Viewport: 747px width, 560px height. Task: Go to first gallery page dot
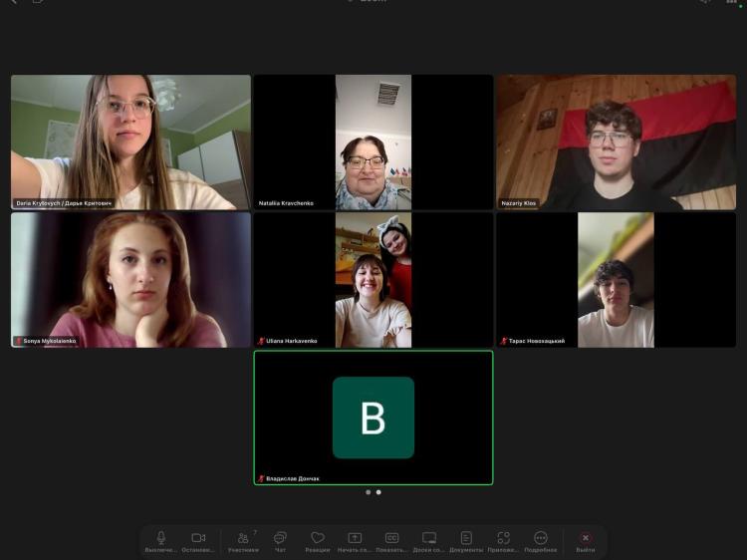[368, 492]
